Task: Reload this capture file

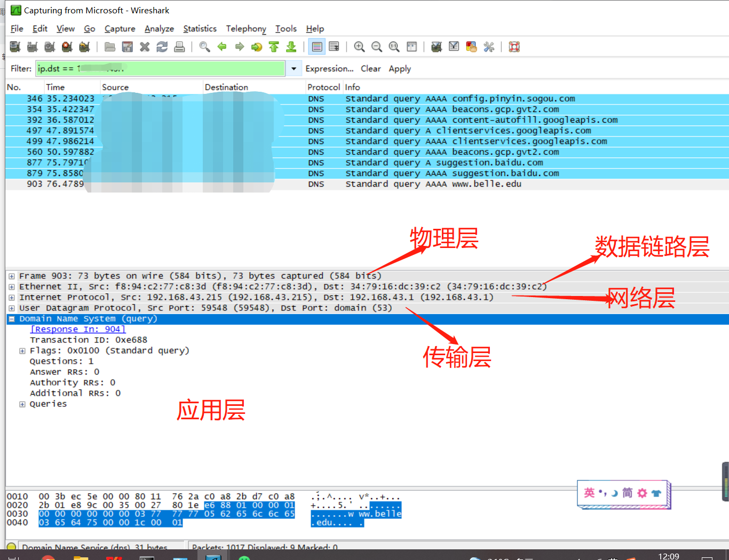Action: 162,47
